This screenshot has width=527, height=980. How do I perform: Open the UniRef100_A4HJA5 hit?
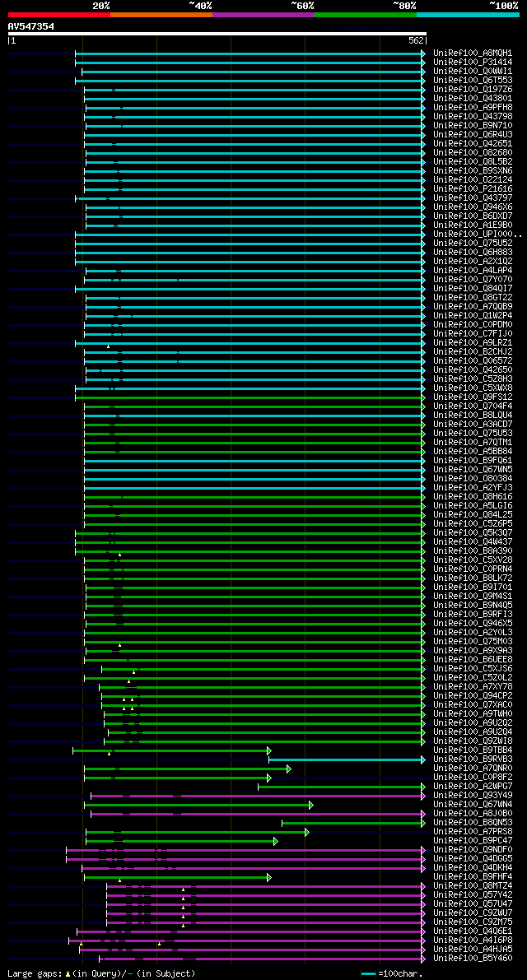473,950
